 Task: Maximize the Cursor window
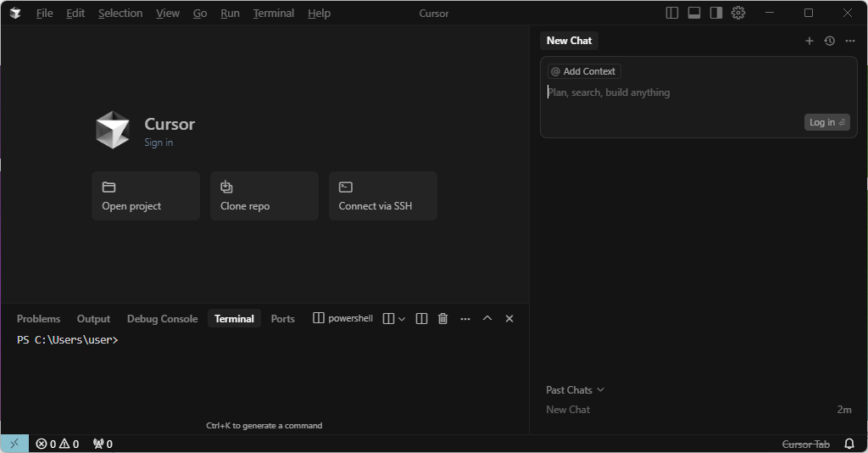(808, 13)
